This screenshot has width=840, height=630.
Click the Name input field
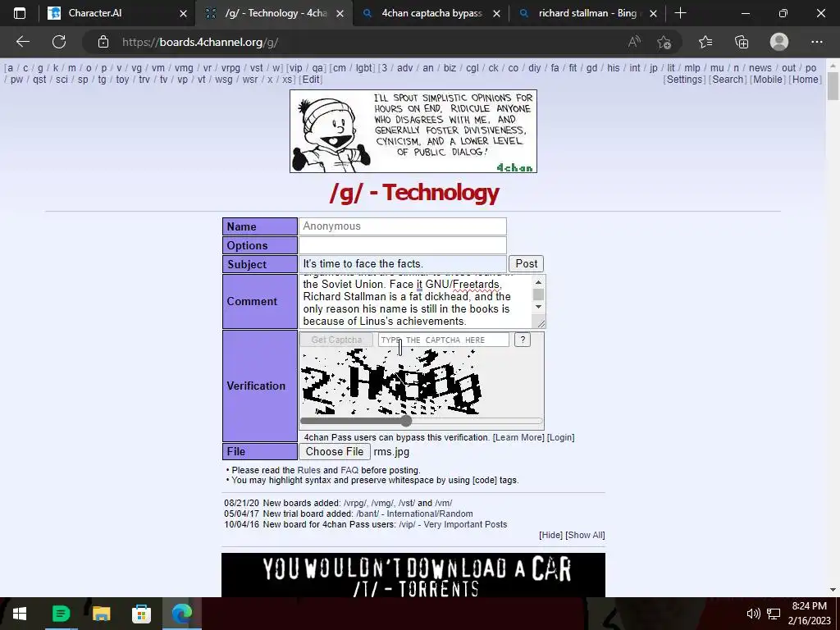[402, 226]
